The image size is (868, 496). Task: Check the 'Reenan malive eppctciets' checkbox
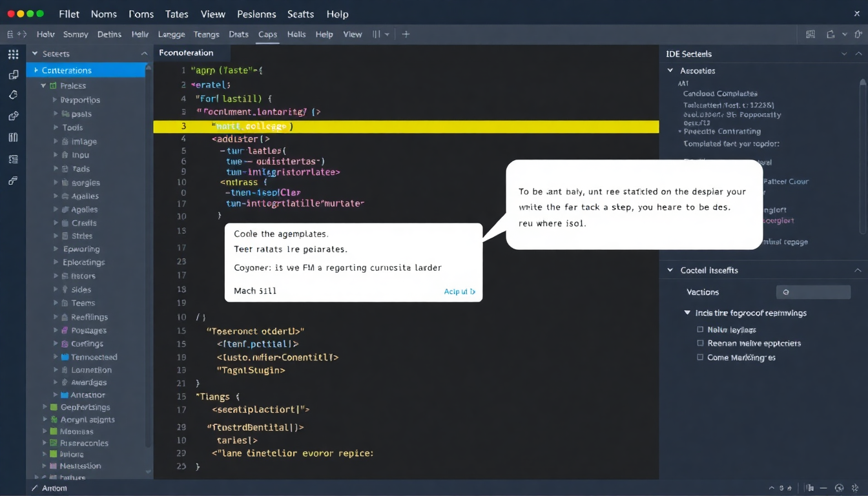[x=700, y=344]
